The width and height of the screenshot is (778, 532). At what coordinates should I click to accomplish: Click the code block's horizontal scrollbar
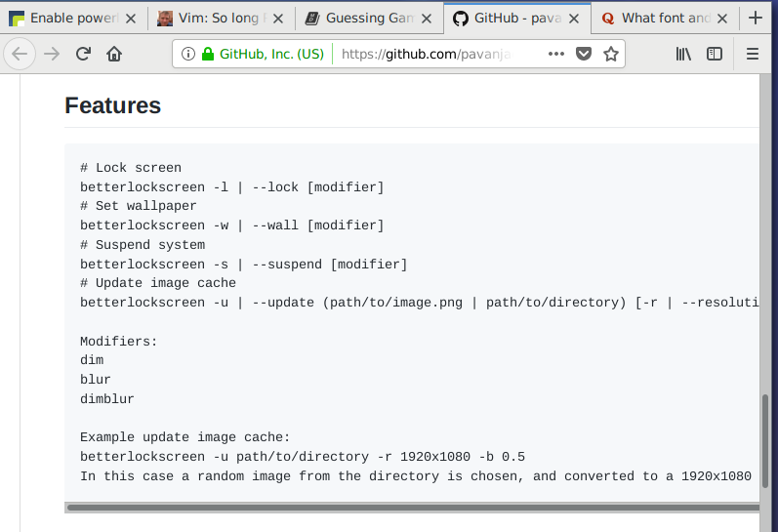click(410, 507)
